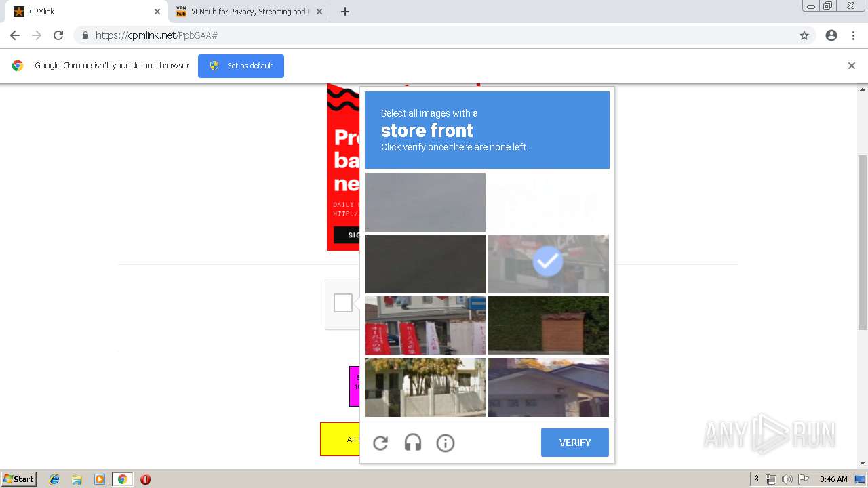Go back to the previous page
Screen dimensions: 868x488
[x=15, y=35]
